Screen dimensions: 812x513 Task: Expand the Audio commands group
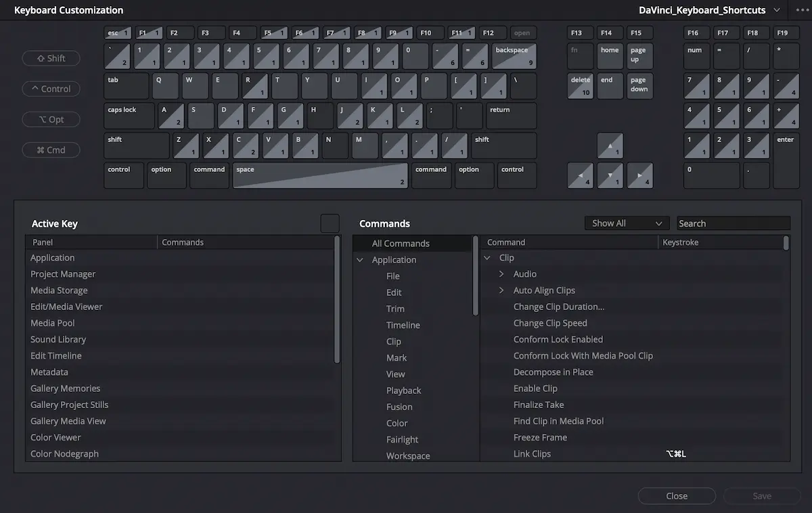click(501, 273)
